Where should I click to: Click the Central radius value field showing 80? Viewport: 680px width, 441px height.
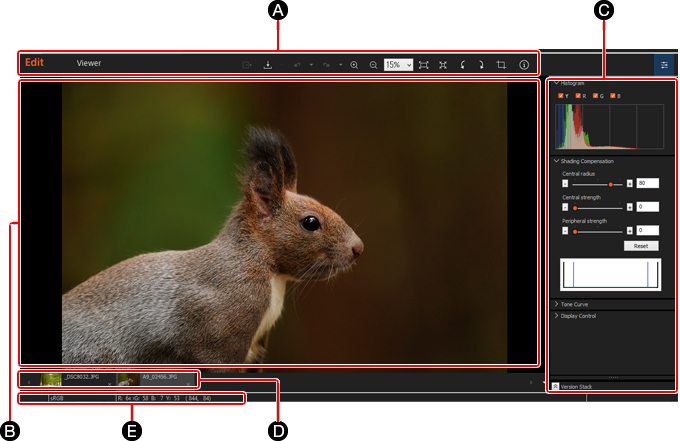[647, 183]
